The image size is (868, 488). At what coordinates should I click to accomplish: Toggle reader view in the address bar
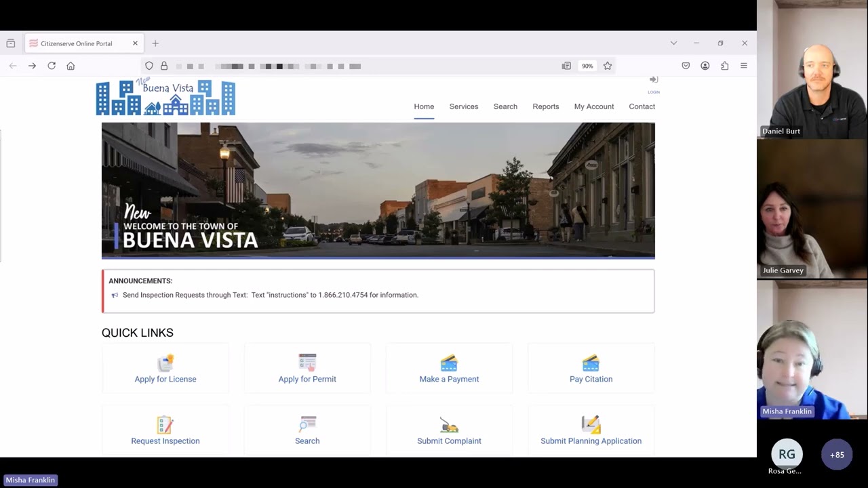pos(566,66)
